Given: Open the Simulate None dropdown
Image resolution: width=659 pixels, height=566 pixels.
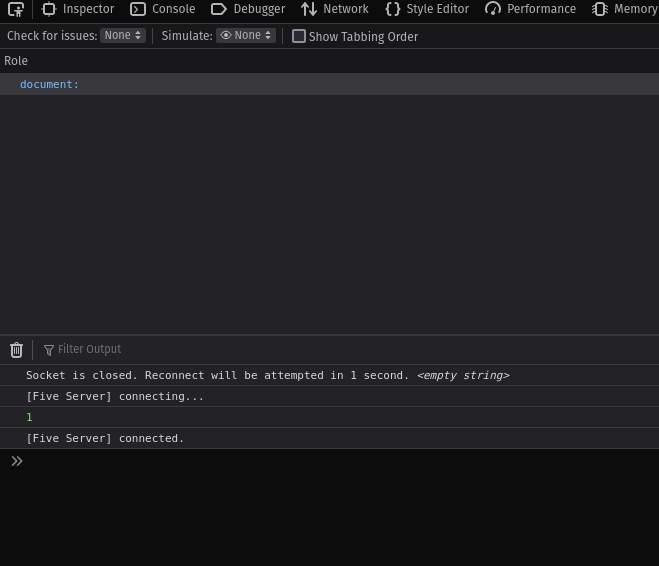Looking at the screenshot, I should 246,36.
